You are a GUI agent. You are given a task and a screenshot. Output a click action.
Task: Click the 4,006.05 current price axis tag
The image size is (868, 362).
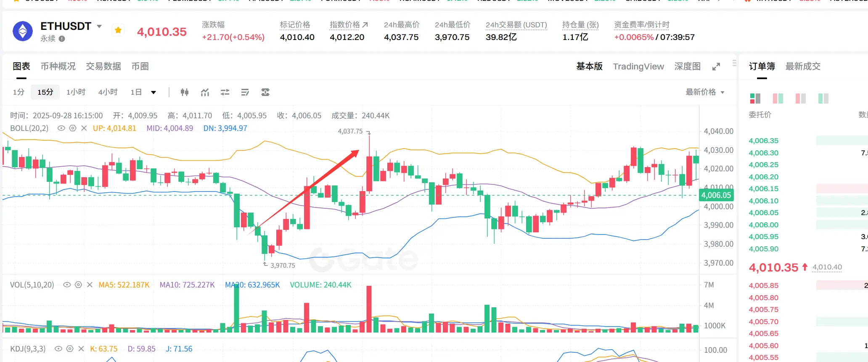716,195
